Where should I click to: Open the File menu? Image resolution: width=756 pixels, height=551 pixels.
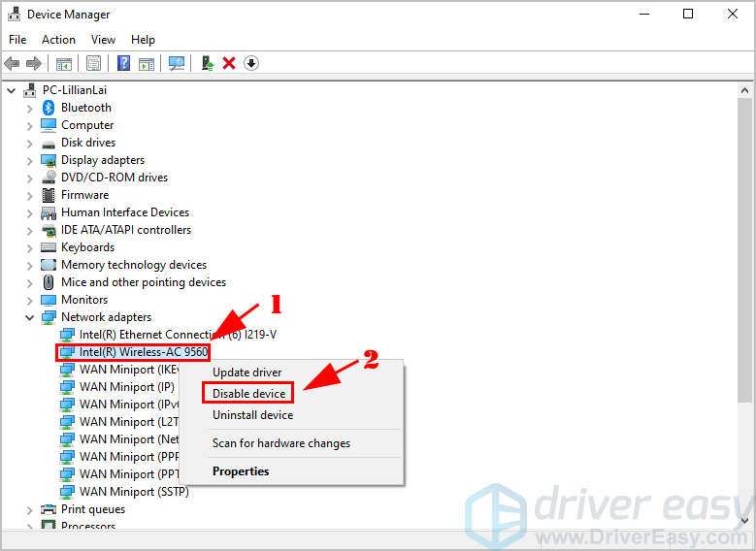(x=17, y=40)
